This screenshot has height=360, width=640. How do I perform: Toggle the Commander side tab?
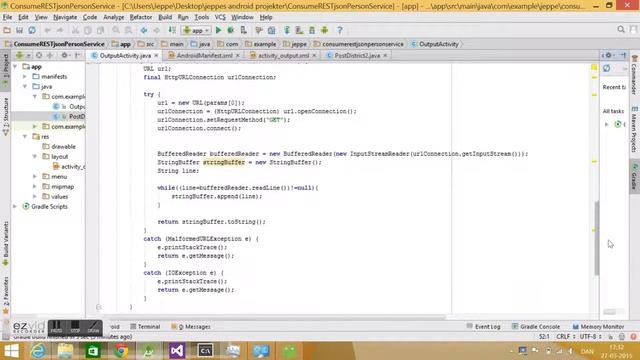point(634,75)
